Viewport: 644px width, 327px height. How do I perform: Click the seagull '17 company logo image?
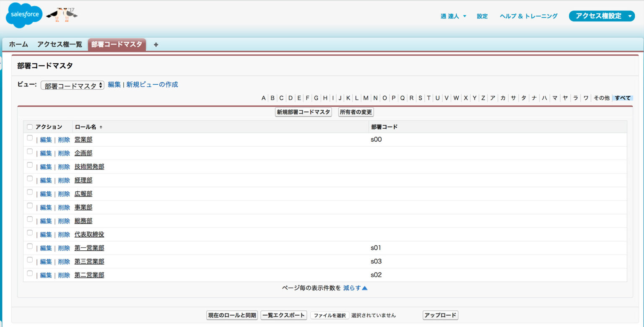pyautogui.click(x=61, y=13)
